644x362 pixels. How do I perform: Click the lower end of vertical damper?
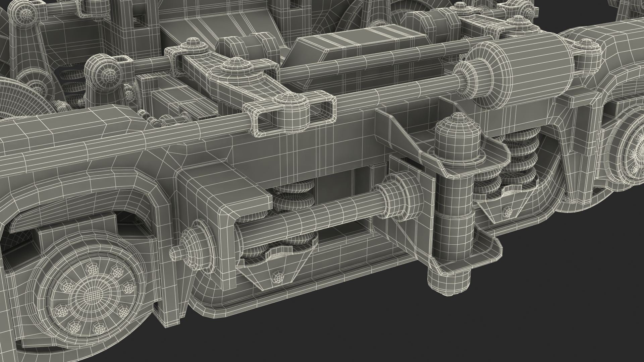pos(449,282)
